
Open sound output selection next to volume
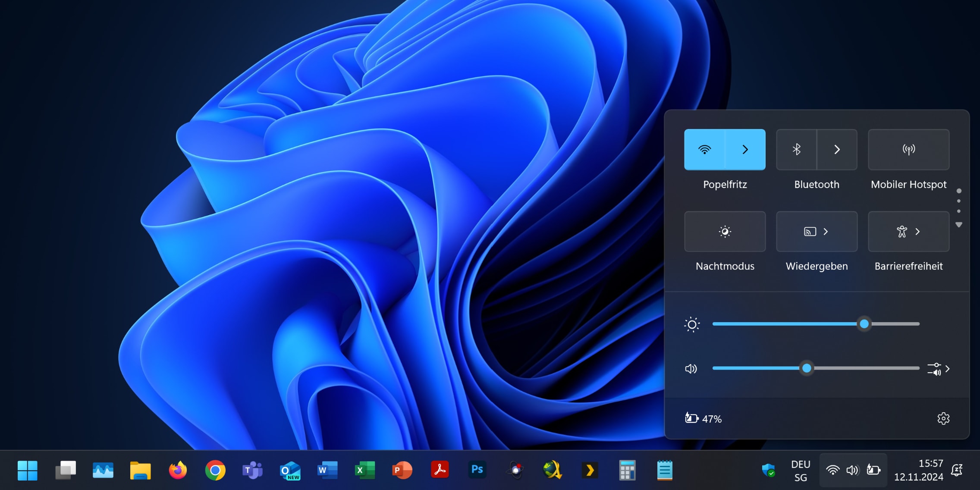[939, 369]
